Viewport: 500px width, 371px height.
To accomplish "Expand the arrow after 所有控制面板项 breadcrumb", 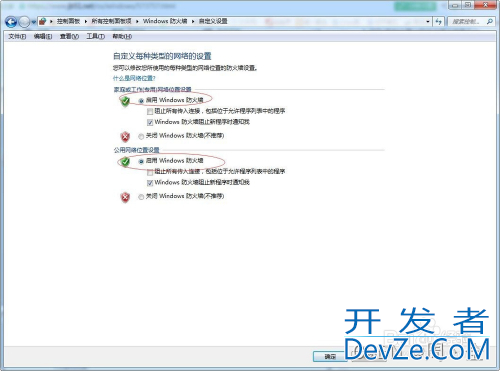I will coord(137,22).
